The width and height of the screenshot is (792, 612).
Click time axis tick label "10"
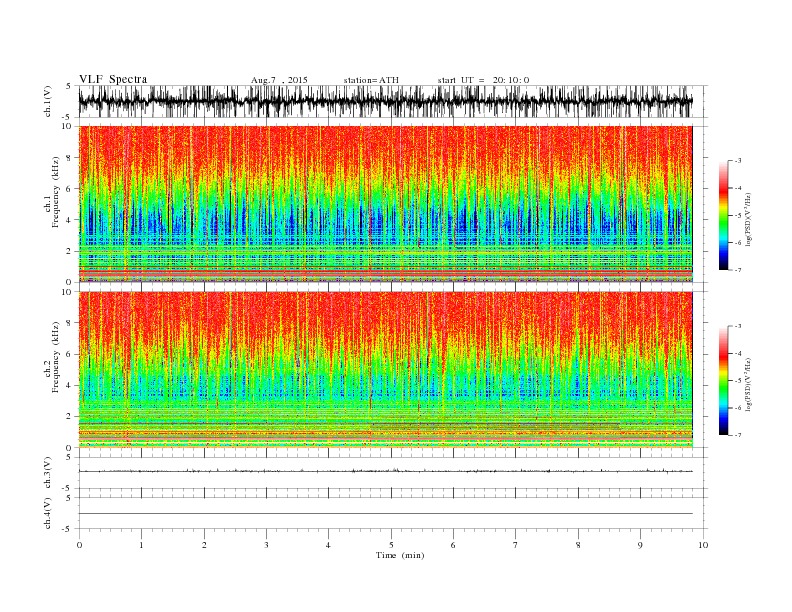(703, 545)
